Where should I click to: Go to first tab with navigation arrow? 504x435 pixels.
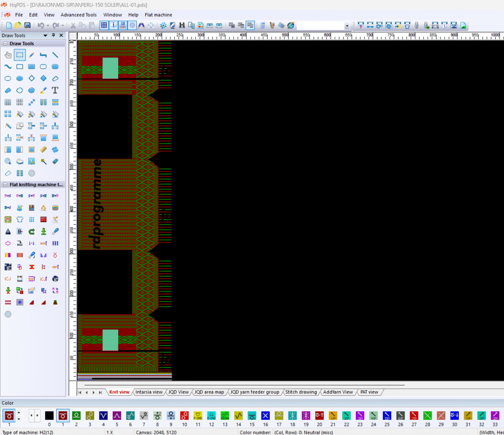(80, 392)
